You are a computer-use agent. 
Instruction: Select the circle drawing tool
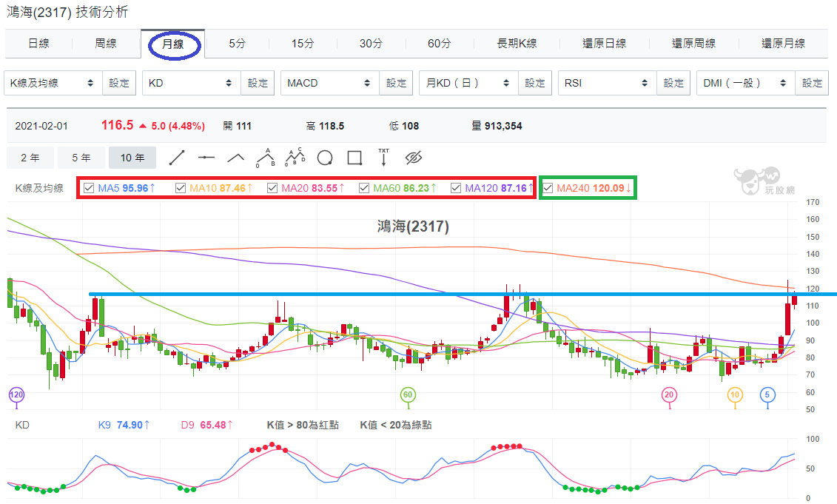tap(325, 158)
